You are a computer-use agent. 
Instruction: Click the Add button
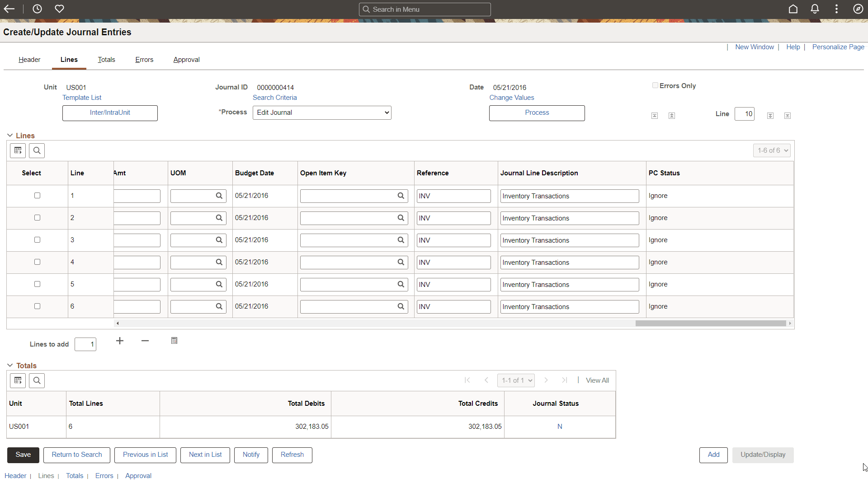tap(713, 455)
